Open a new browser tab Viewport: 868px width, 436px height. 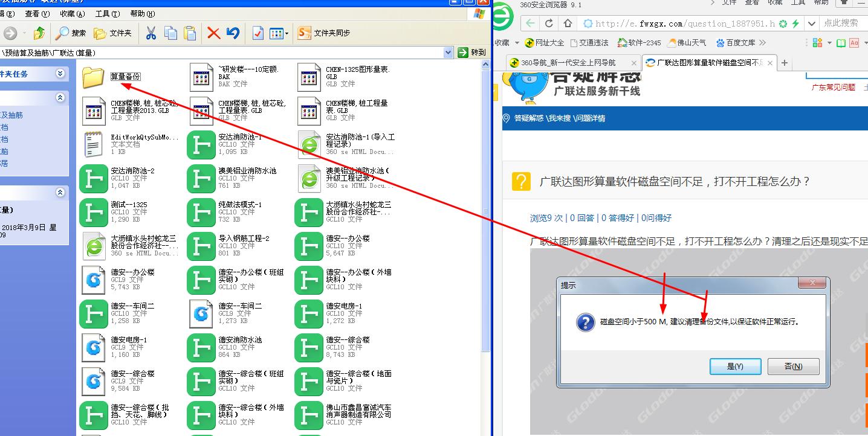[785, 63]
